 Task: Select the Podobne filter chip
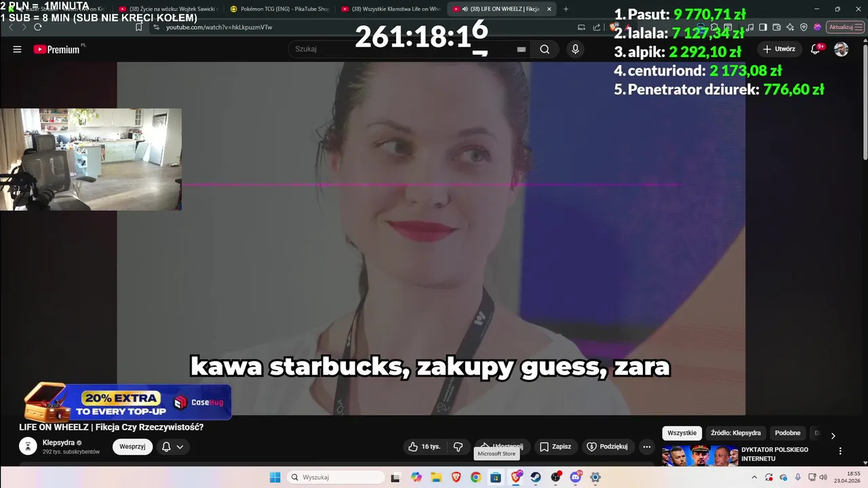tap(788, 433)
